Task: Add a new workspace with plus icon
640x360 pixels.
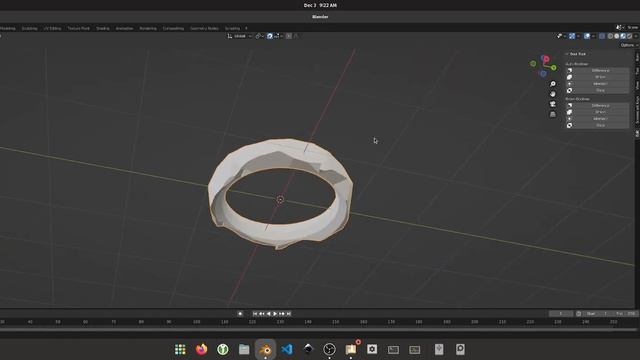Action: (246, 28)
